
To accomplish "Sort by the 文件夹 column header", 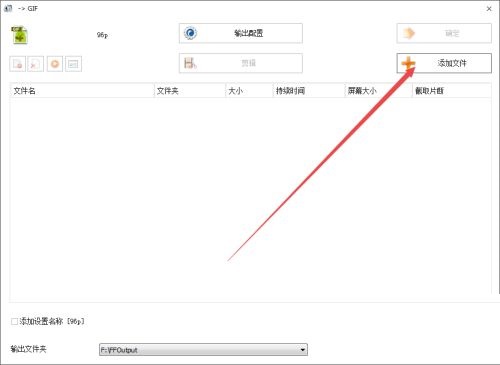I will [x=190, y=91].
